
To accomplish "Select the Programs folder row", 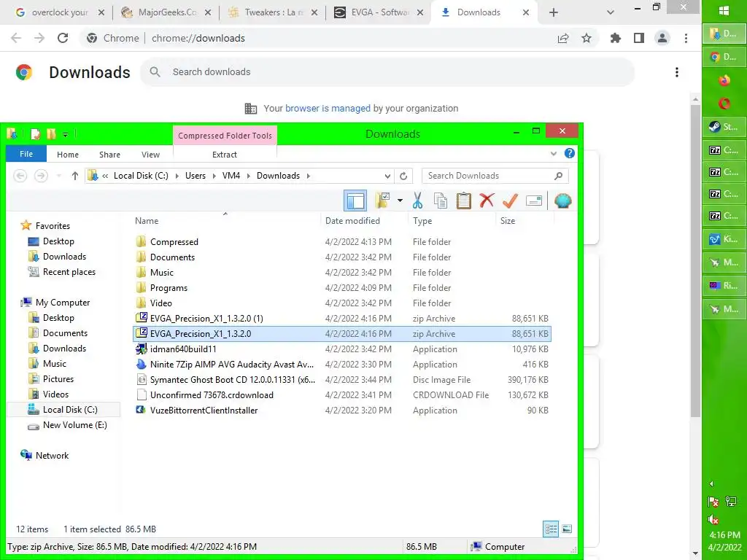I will click(x=341, y=287).
